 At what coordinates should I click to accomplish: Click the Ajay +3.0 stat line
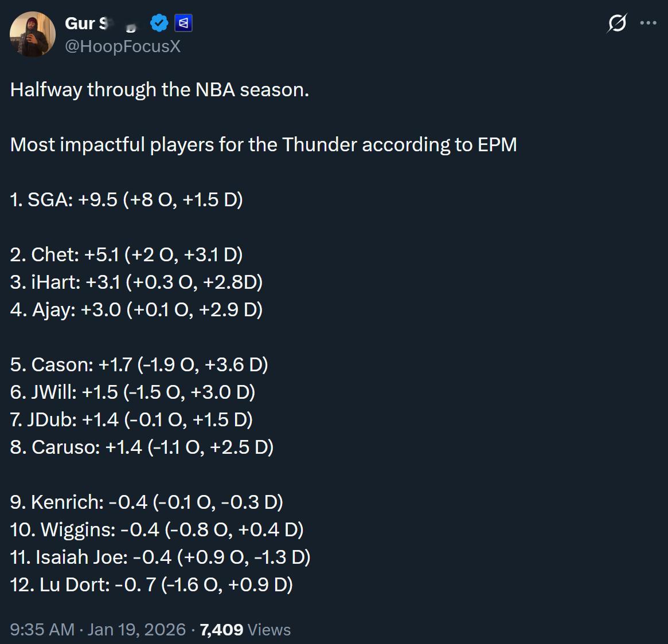pos(136,310)
